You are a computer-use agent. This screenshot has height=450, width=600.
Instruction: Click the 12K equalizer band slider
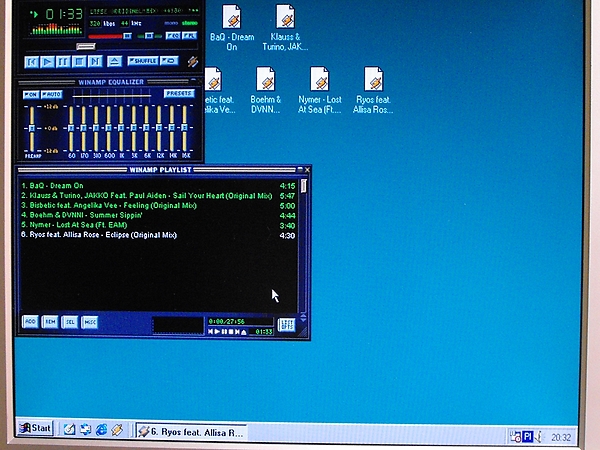click(x=159, y=128)
